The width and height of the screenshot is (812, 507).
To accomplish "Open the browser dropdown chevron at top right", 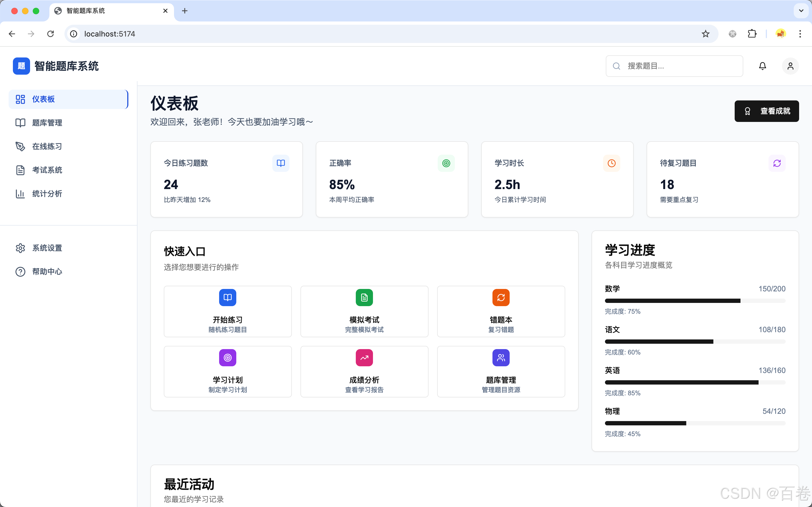I will coord(801,11).
